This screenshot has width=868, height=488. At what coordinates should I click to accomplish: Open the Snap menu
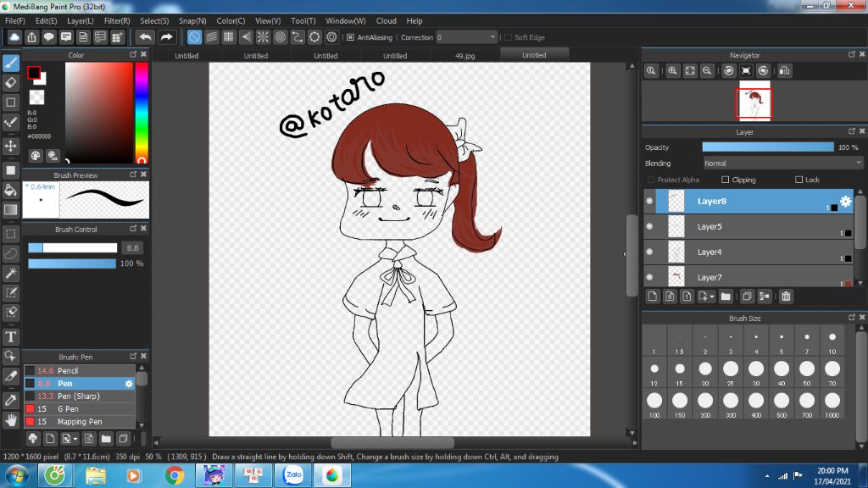(x=192, y=21)
